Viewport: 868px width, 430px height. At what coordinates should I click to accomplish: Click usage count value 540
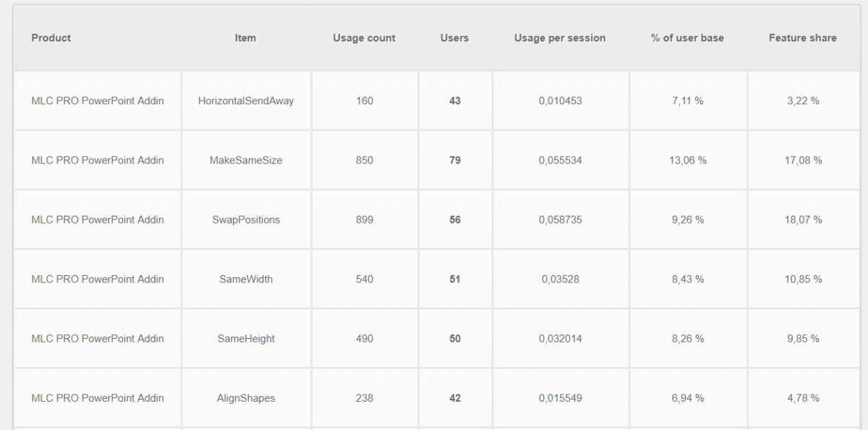[x=365, y=279]
